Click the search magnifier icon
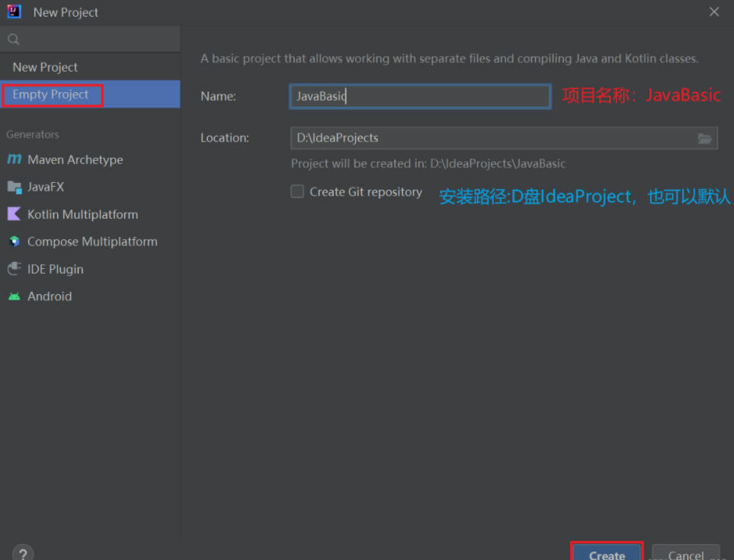Screen dimensions: 734x560 pos(13,39)
